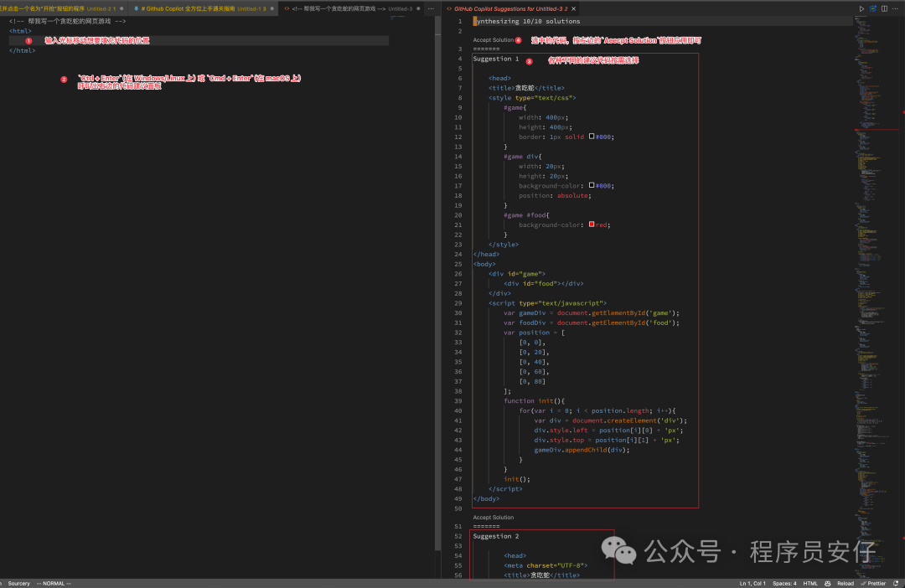Open the left editor group's ellipsis menu
Viewport: 905px width, 588px height.
click(x=432, y=8)
